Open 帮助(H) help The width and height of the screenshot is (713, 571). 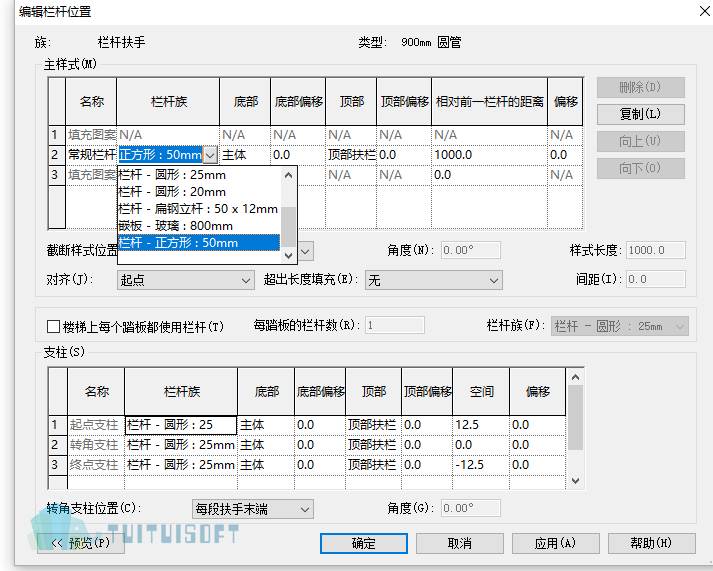click(x=651, y=543)
